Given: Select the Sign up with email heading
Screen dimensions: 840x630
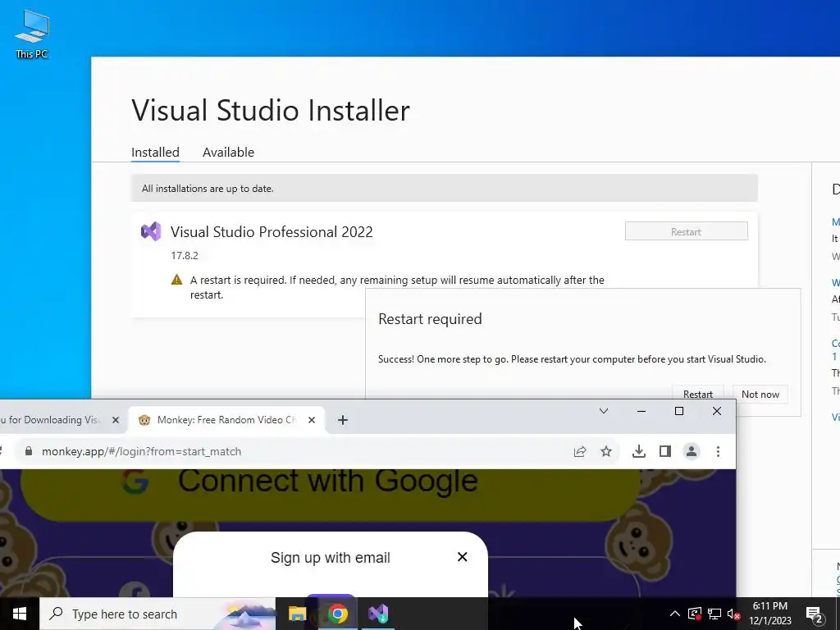Looking at the screenshot, I should [331, 558].
